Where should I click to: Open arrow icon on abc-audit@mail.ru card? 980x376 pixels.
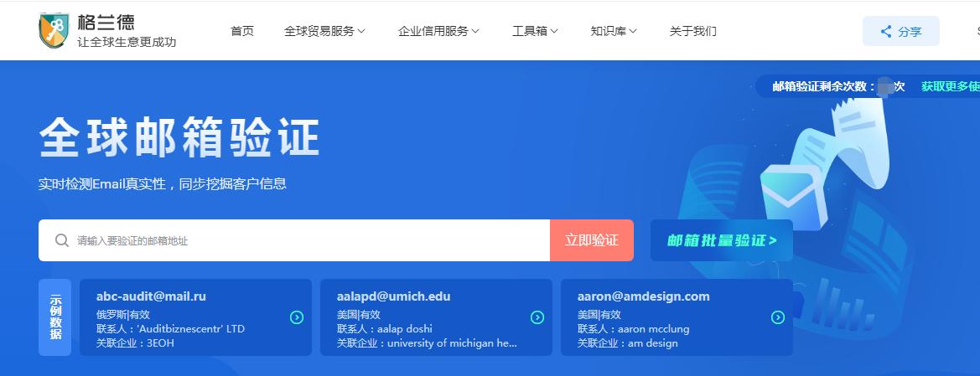click(297, 317)
